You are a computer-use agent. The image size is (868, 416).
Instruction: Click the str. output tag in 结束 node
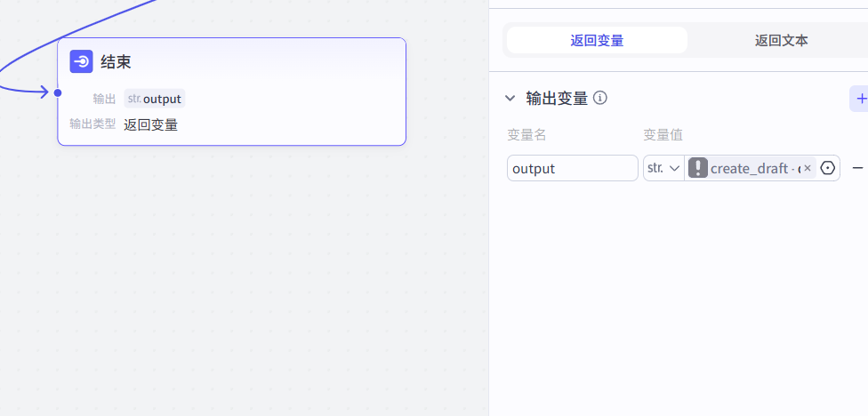coord(155,99)
